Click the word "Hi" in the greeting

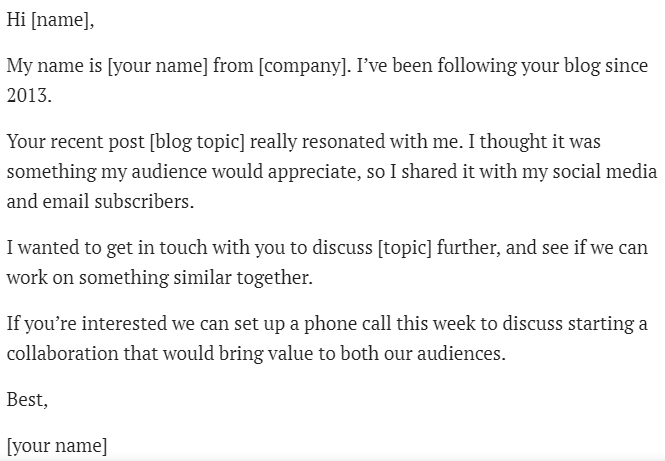tap(16, 21)
